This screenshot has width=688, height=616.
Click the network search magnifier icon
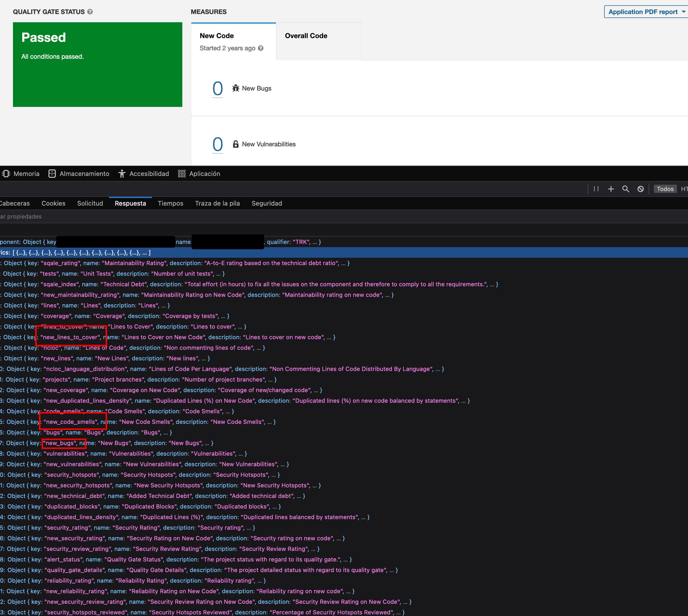[625, 189]
